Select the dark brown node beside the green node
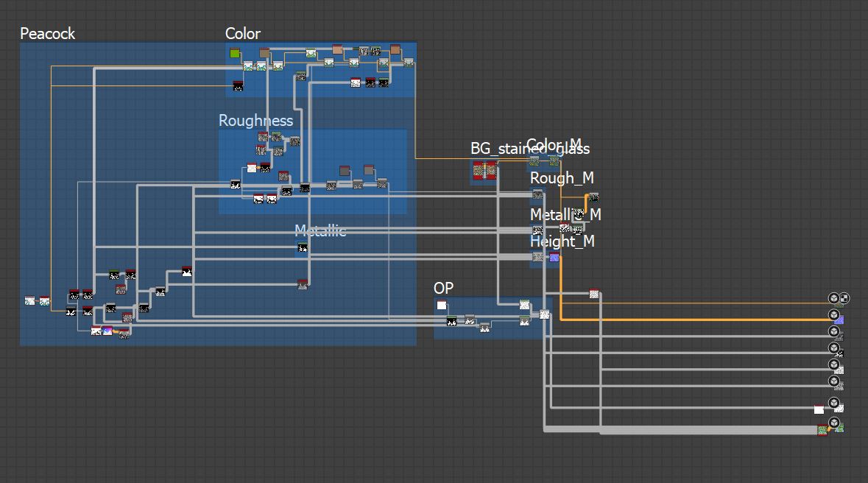The width and height of the screenshot is (868, 483). coord(264,52)
